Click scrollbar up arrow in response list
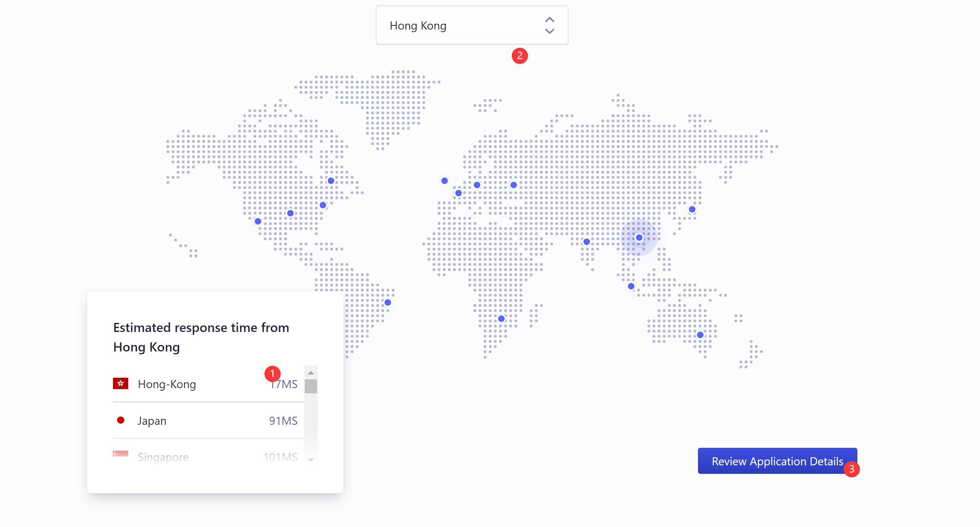Viewport: 980px width, 527px height. pos(311,373)
